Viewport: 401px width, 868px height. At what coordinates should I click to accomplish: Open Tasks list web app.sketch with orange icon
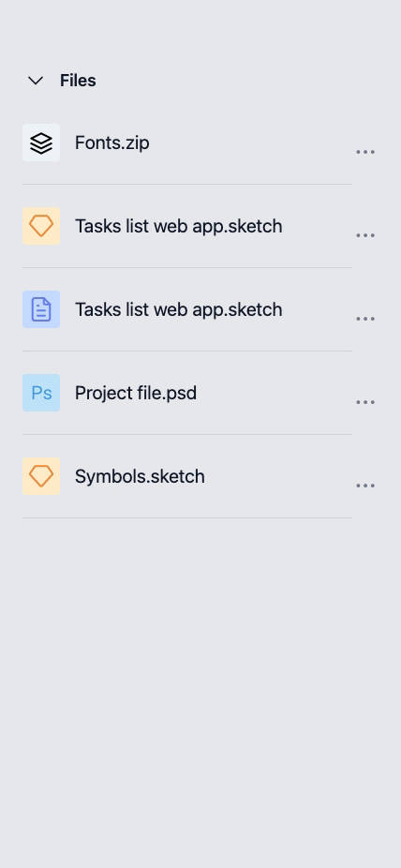[179, 226]
